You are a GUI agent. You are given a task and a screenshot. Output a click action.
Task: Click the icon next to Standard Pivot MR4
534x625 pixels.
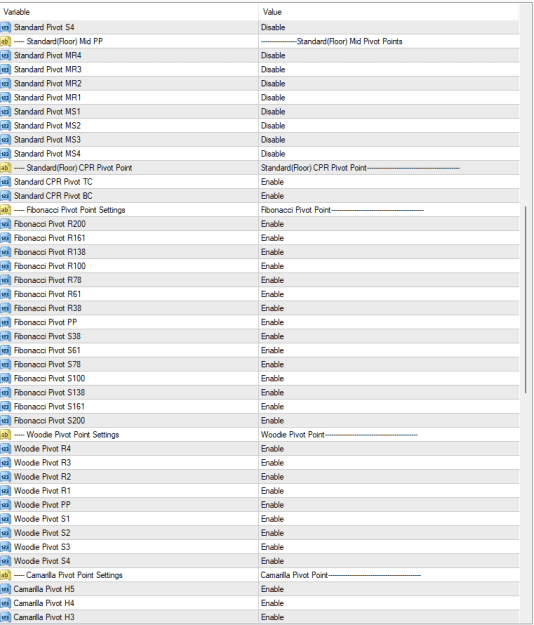coord(6,55)
